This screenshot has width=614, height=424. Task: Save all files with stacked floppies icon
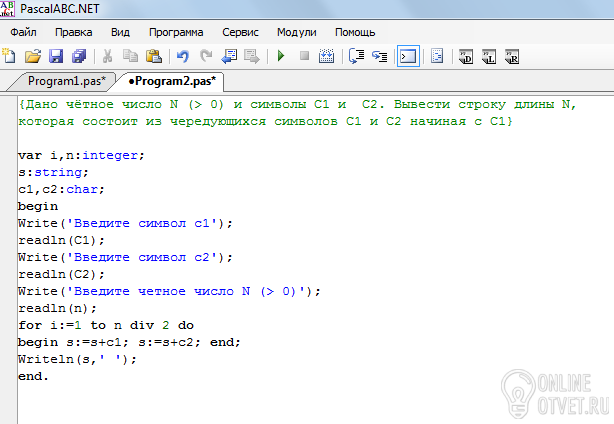pos(79,56)
